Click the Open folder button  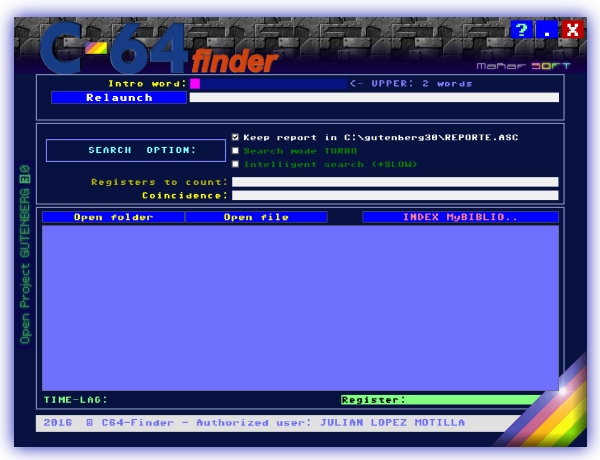pyautogui.click(x=113, y=217)
